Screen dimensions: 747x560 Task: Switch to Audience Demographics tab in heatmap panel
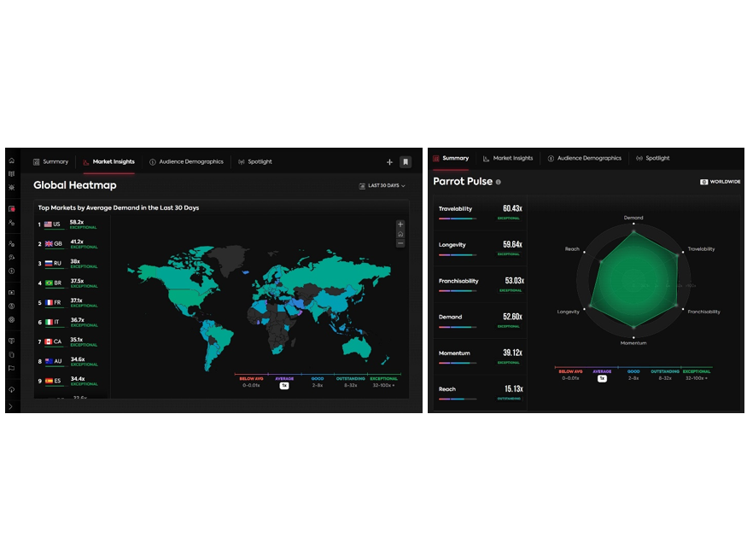click(186, 161)
